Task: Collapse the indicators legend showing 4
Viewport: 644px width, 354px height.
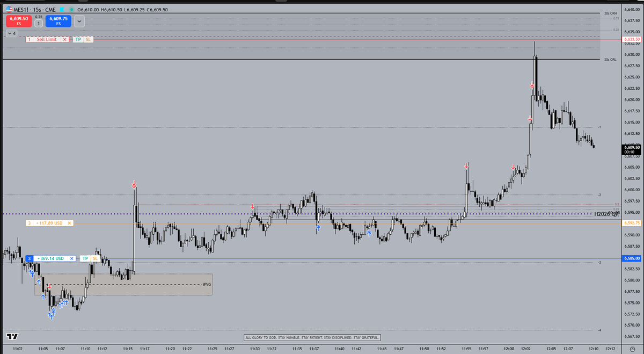Action: coord(11,33)
